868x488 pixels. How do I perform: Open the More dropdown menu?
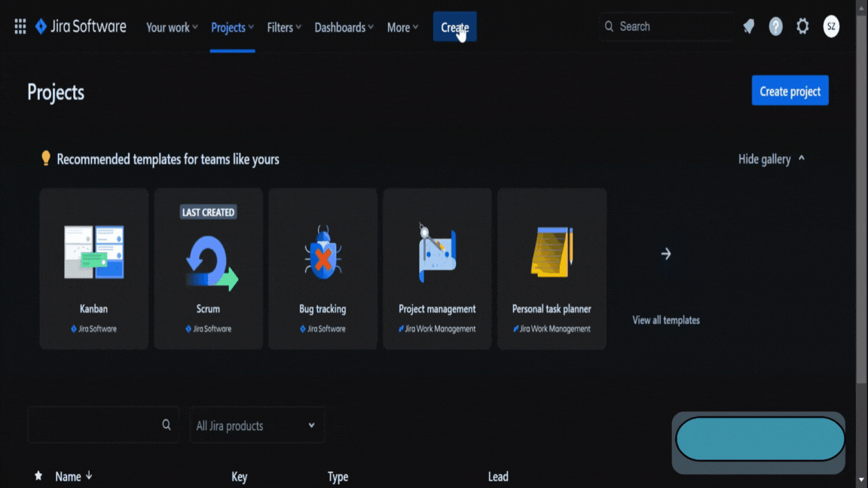tap(402, 27)
